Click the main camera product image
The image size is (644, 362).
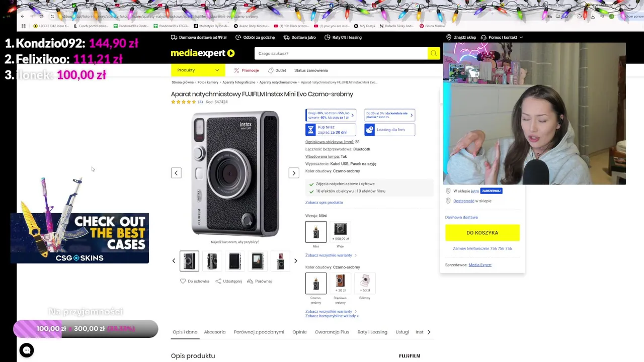[x=235, y=173]
